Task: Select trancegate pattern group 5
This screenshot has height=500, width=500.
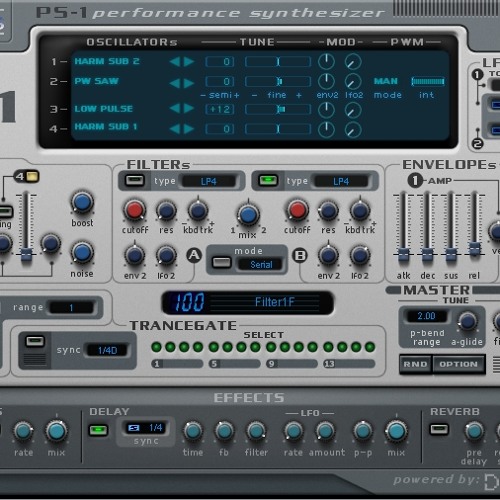Action: click(x=234, y=364)
